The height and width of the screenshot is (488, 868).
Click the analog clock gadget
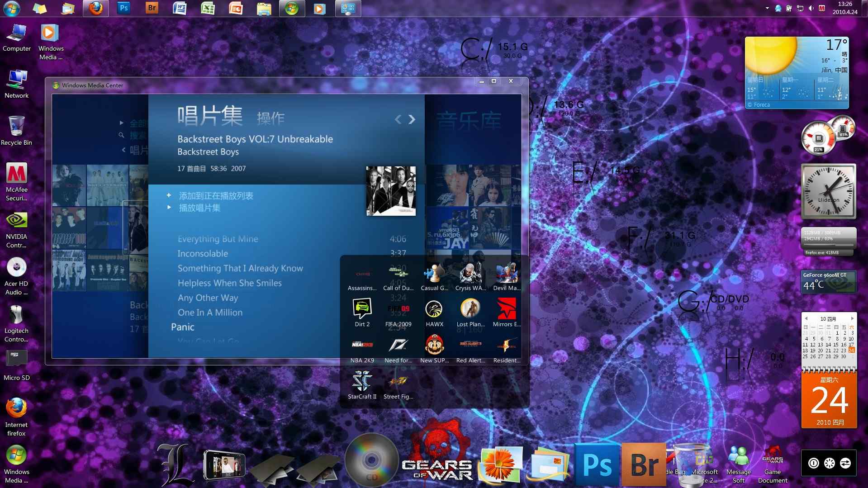[x=828, y=192]
